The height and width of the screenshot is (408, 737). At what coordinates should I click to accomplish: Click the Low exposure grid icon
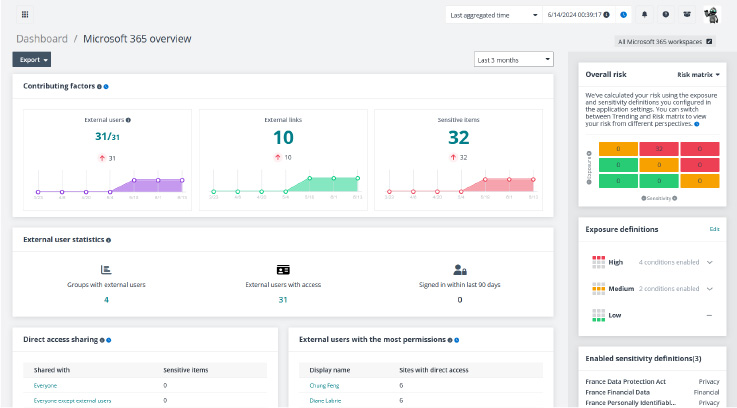pyautogui.click(x=598, y=315)
